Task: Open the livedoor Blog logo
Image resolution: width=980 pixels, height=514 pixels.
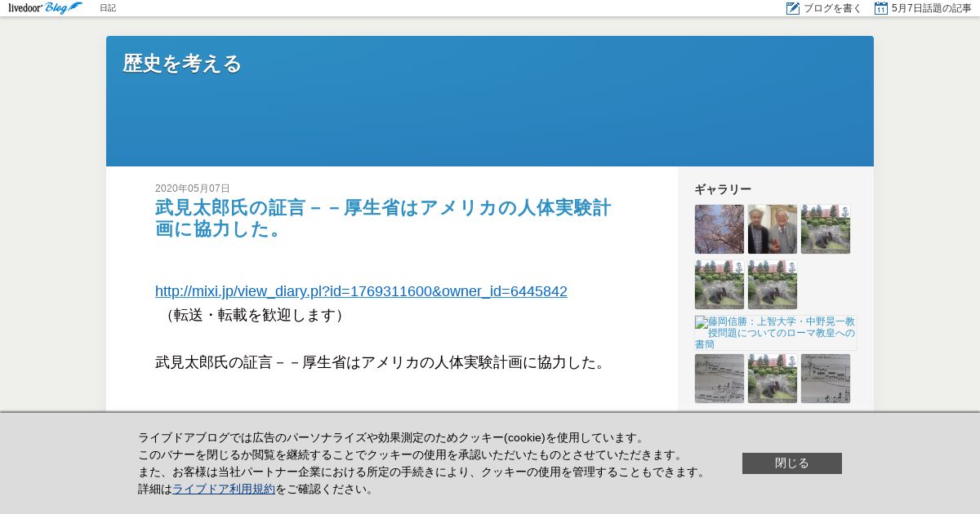Action: 46,8
